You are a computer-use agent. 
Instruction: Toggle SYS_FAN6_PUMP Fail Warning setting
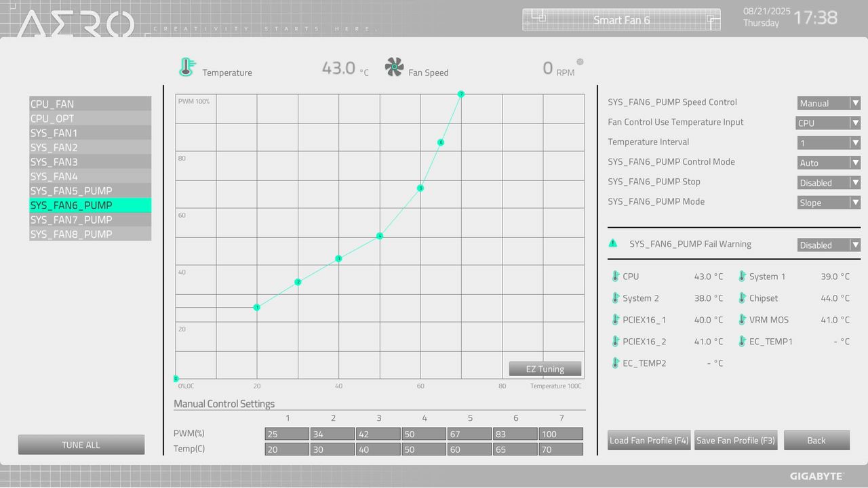[x=829, y=245]
